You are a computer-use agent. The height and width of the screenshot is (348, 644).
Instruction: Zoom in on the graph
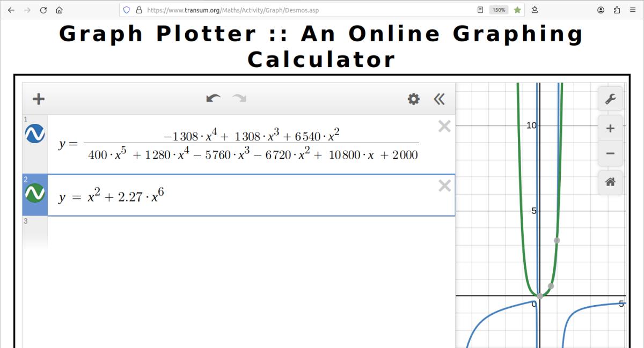coord(610,128)
